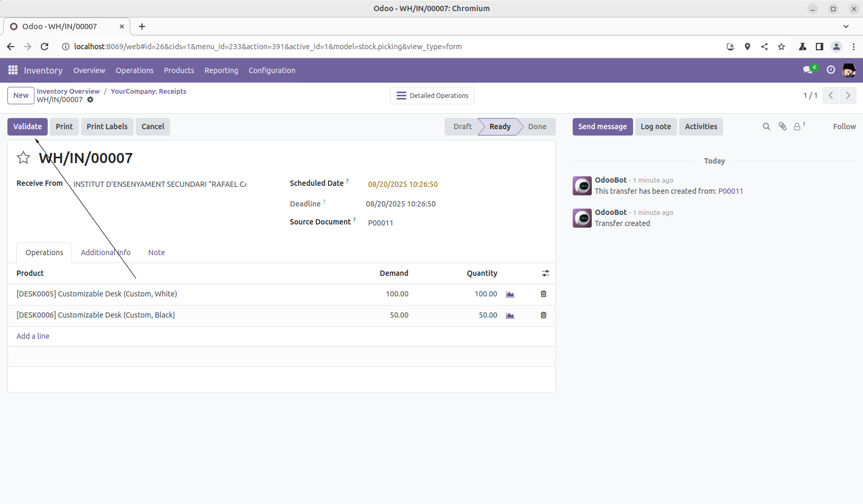Open the Configuration menu
The width and height of the screenshot is (863, 504).
(272, 70)
